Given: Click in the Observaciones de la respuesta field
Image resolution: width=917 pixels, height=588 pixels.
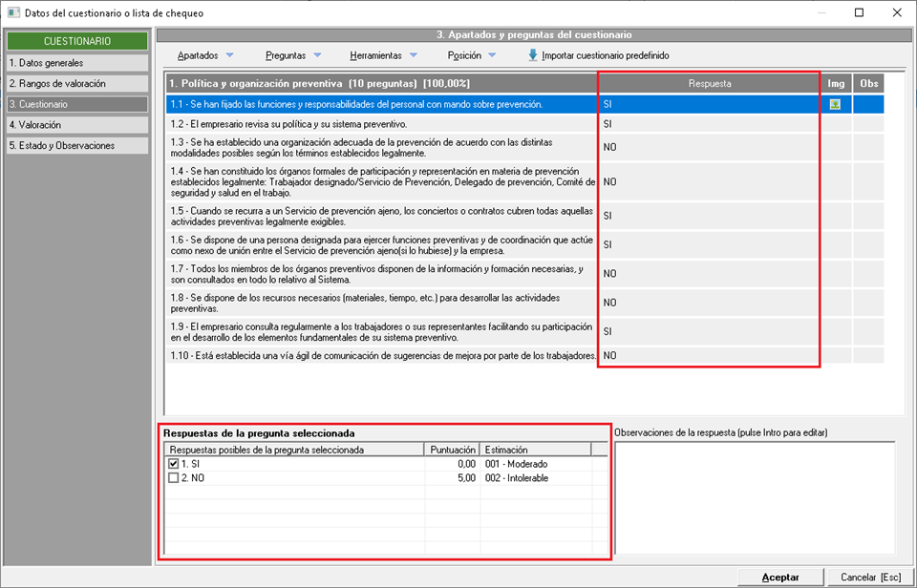Looking at the screenshot, I should tap(755, 496).
